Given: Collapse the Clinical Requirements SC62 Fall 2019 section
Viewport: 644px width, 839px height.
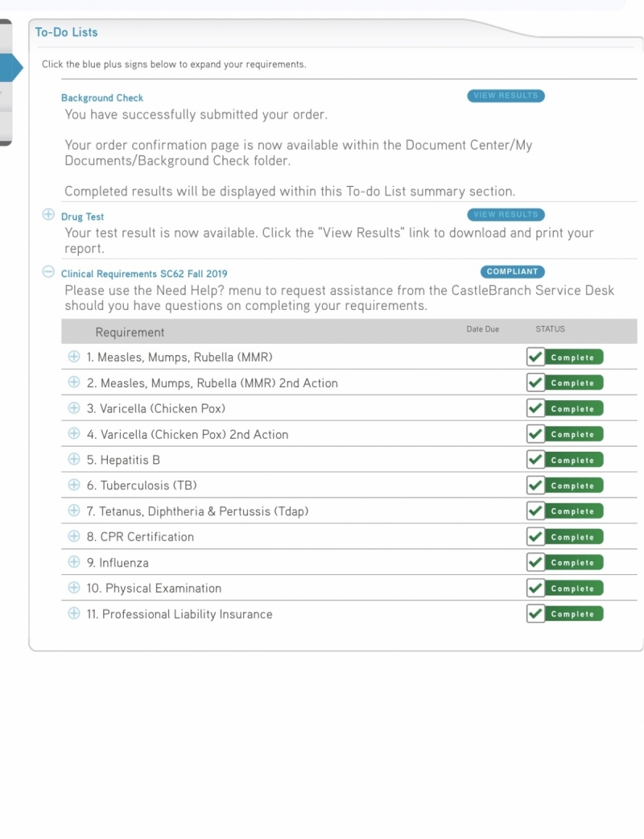Looking at the screenshot, I should [48, 272].
